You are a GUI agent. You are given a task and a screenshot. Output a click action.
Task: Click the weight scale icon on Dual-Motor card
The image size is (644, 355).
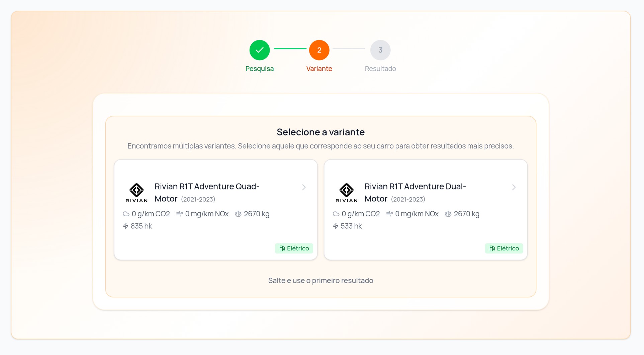(x=448, y=214)
